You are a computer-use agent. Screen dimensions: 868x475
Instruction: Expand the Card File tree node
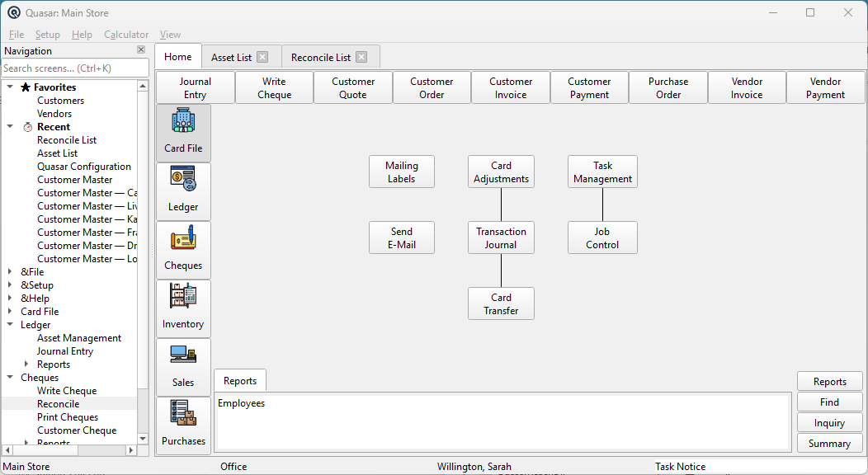[10, 312]
